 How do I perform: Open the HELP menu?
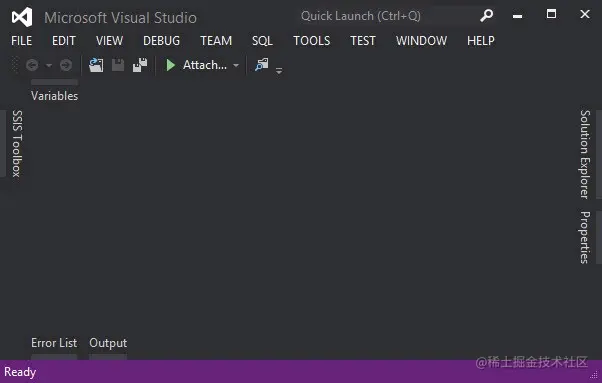pos(481,41)
